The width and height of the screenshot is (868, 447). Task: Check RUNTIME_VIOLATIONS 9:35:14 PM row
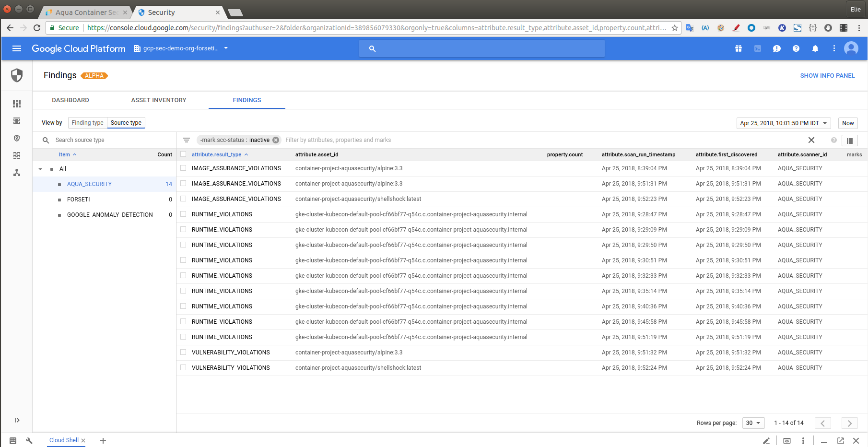tap(183, 291)
